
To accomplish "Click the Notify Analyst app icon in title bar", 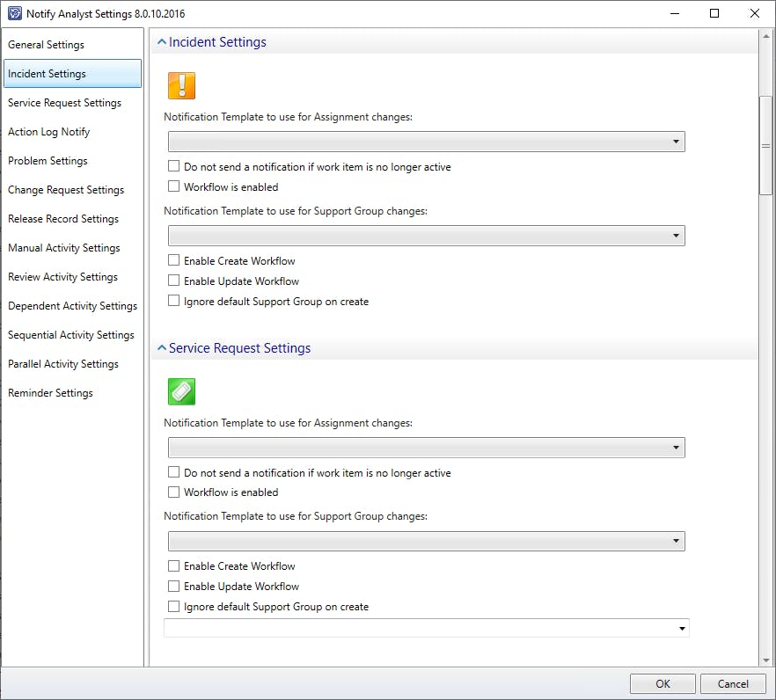I will [x=15, y=14].
